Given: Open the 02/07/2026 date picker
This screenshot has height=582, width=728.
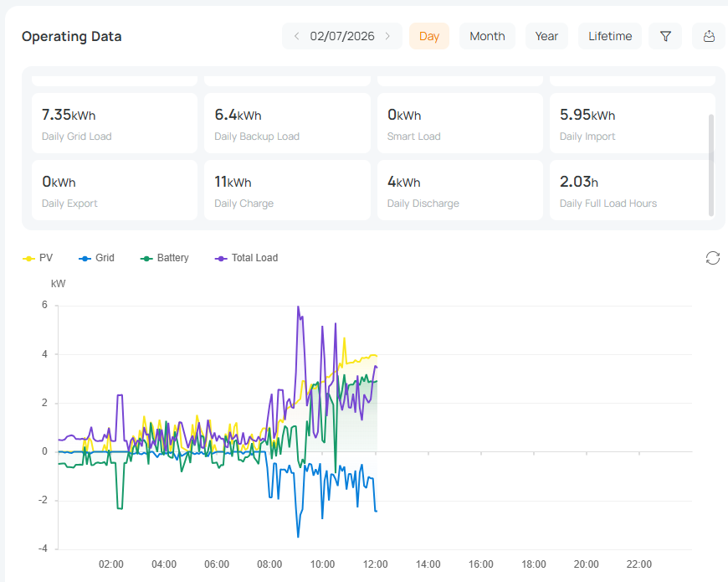Looking at the screenshot, I should click(x=342, y=36).
